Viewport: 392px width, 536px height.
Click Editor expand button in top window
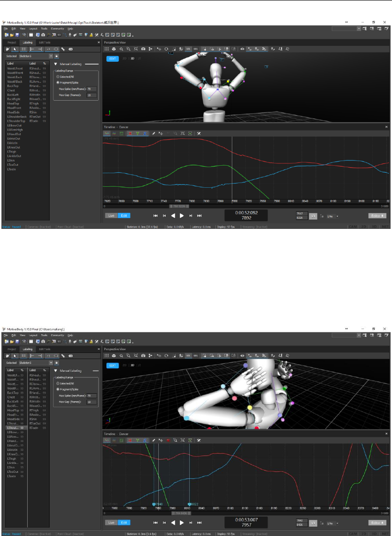click(x=377, y=216)
